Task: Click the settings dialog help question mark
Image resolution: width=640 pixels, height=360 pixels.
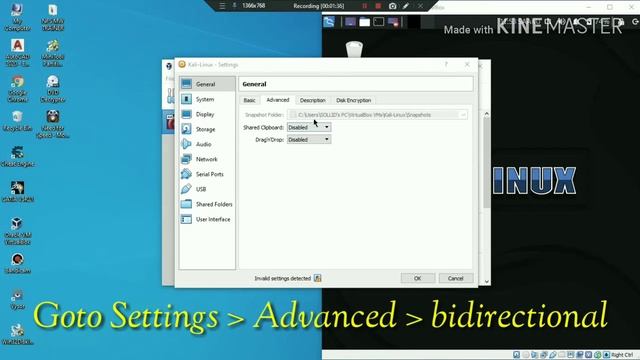Action: click(446, 64)
